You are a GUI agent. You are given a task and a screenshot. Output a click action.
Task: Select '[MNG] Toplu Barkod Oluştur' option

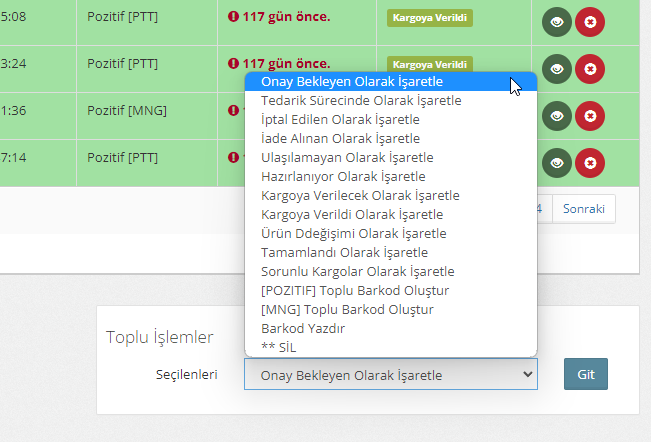(x=347, y=309)
